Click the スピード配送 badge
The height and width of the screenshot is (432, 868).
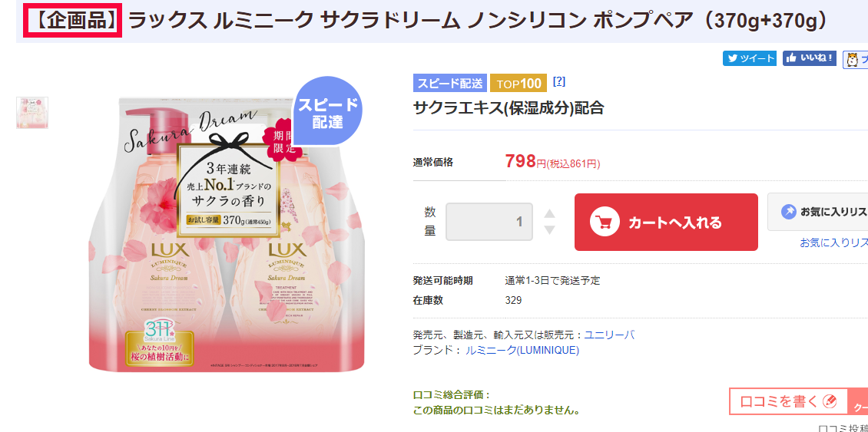450,83
